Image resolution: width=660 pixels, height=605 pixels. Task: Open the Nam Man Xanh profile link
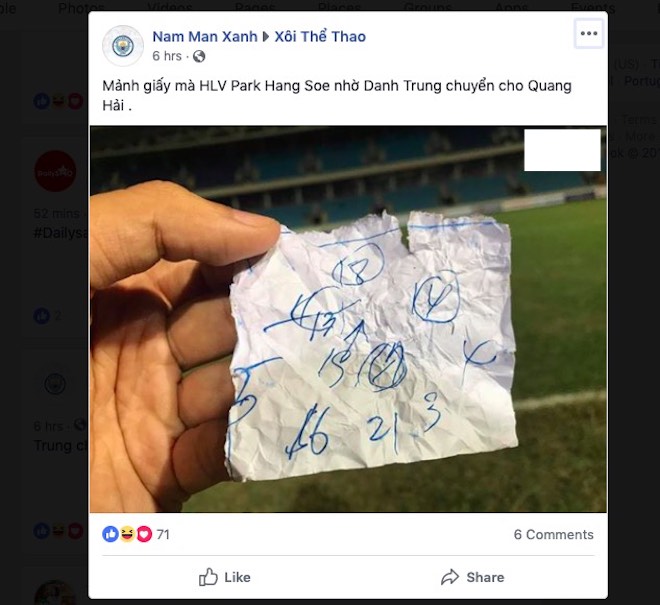(205, 37)
